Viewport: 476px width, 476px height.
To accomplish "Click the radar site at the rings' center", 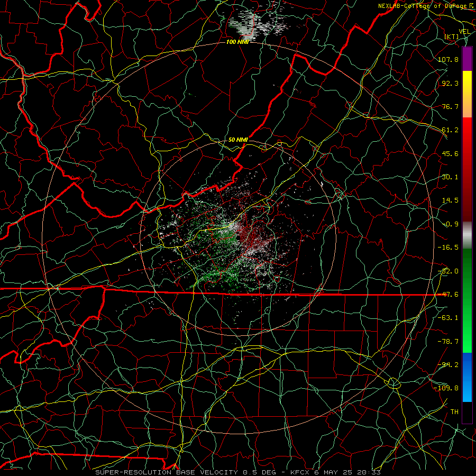I will [x=238, y=237].
